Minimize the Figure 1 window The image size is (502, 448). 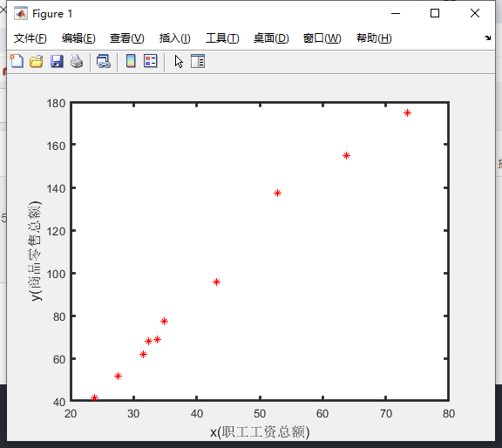point(396,13)
